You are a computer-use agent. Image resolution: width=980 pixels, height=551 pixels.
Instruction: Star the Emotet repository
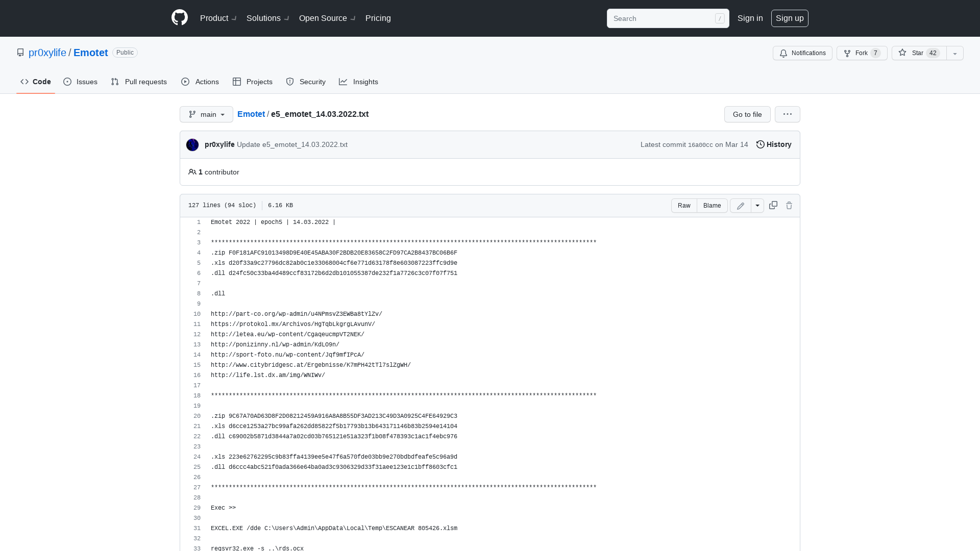[919, 53]
